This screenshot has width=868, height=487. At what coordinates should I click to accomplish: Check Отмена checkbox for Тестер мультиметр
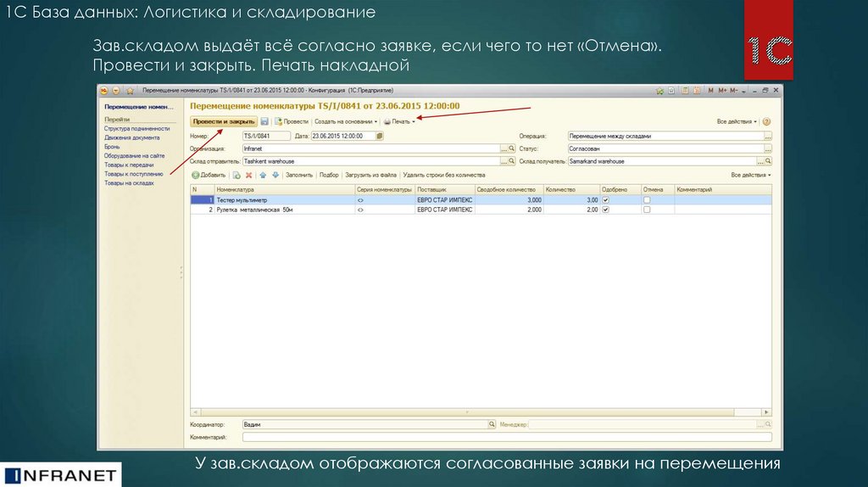pyautogui.click(x=647, y=200)
